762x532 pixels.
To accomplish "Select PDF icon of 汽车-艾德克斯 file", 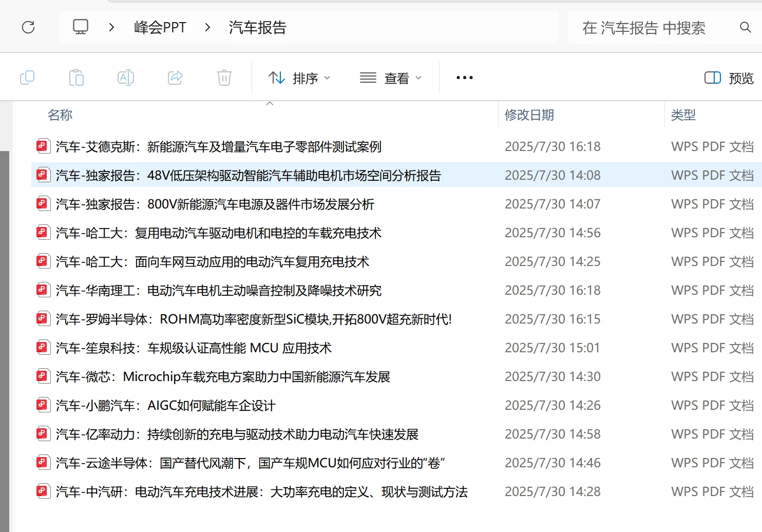I will [43, 146].
